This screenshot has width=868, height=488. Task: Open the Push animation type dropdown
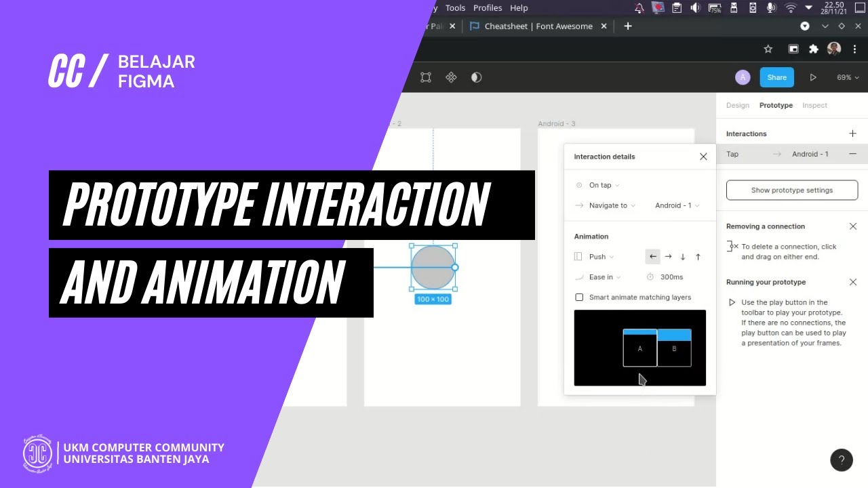(x=601, y=257)
